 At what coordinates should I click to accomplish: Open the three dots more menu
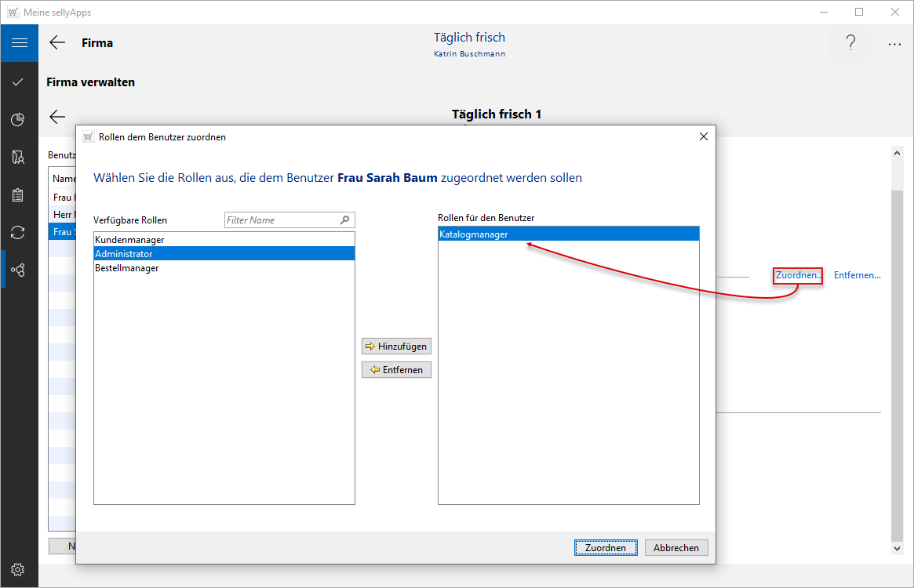[x=894, y=44]
